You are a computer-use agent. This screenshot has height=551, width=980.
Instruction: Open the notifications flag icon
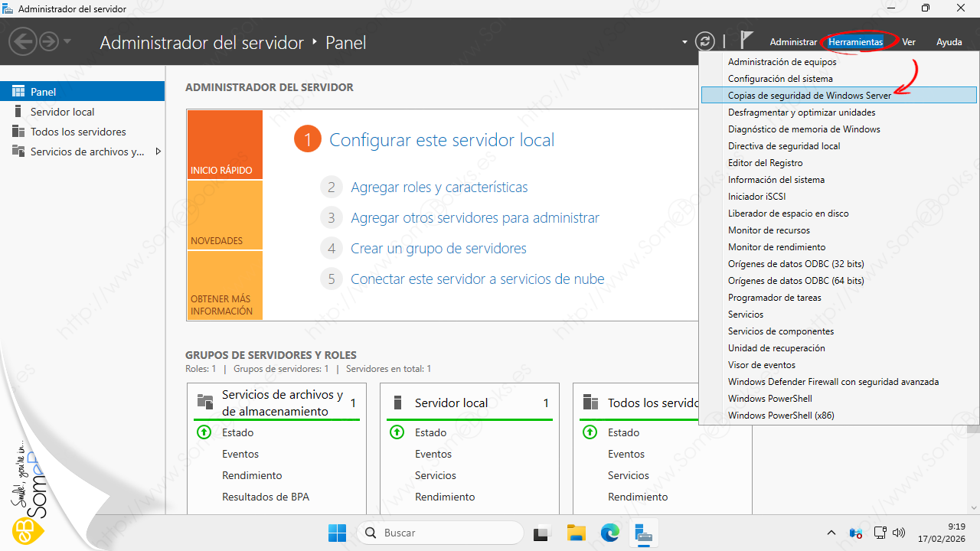(747, 41)
